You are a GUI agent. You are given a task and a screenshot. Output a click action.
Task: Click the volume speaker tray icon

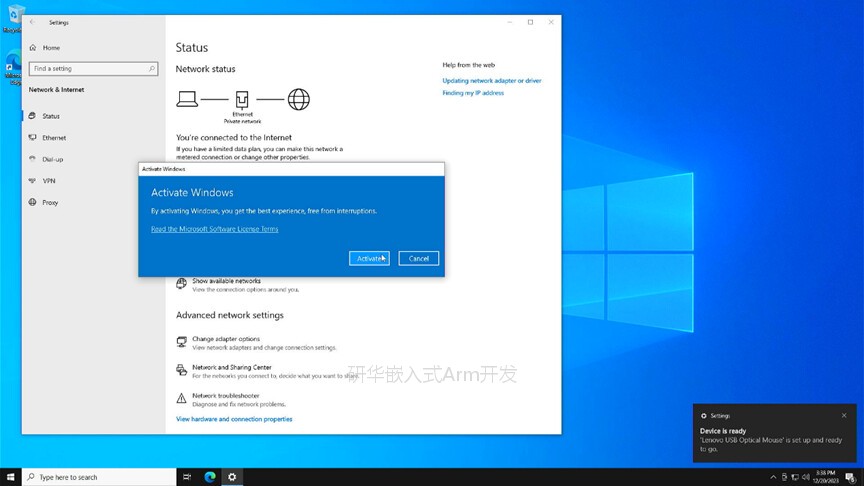coord(806,477)
